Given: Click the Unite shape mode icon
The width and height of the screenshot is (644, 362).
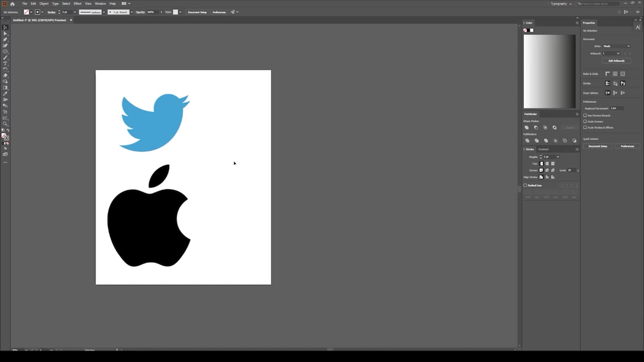Looking at the screenshot, I should pos(527,127).
